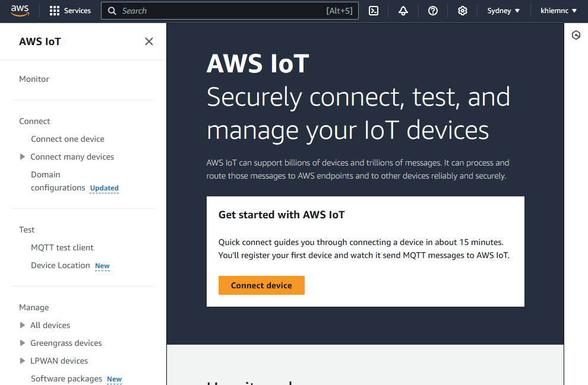Open the help question mark icon

433,11
